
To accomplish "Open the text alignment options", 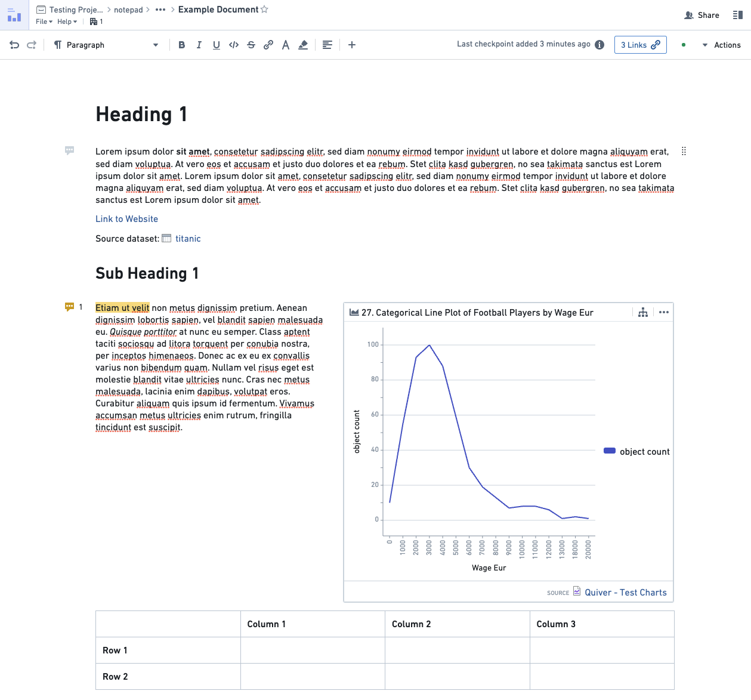I will pos(327,45).
